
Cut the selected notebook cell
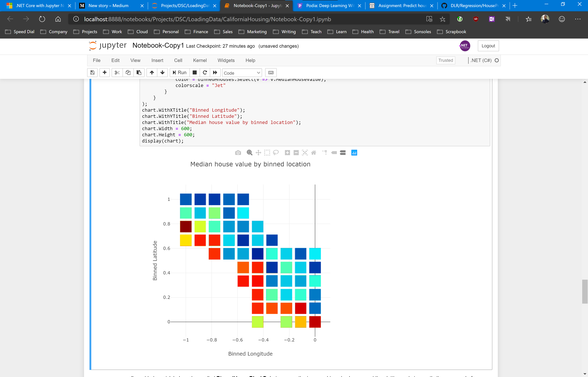tap(117, 72)
